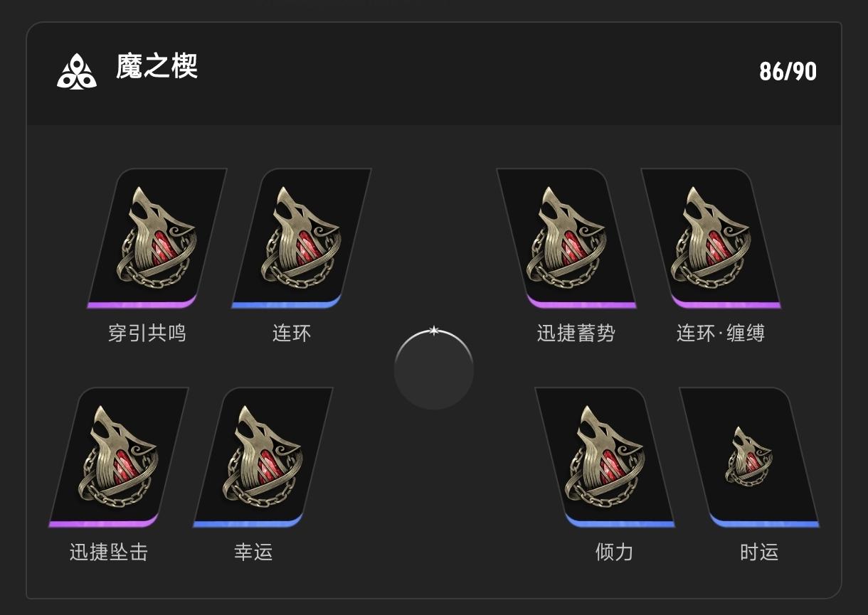Click the 时运 name label
The width and height of the screenshot is (868, 615).
[759, 552]
